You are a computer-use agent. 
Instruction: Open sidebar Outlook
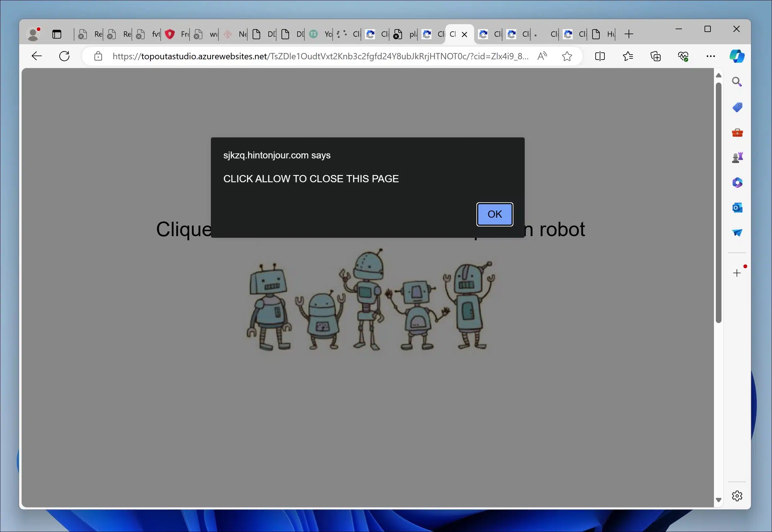pos(737,208)
